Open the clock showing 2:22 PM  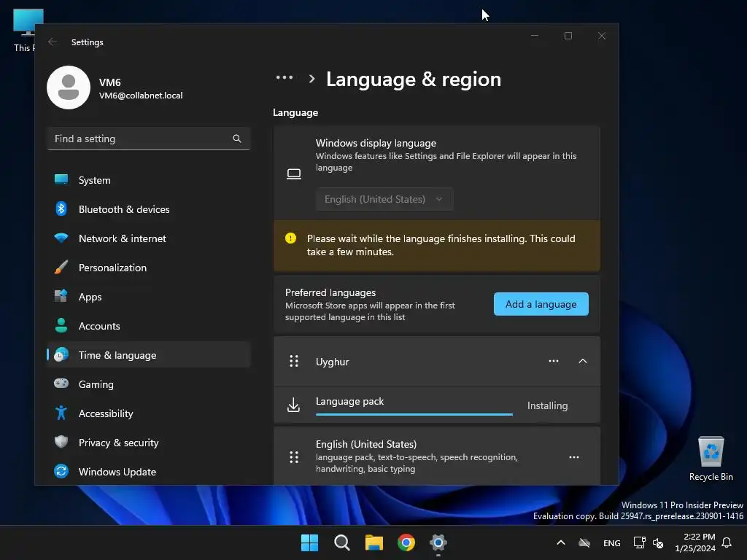[x=695, y=542]
